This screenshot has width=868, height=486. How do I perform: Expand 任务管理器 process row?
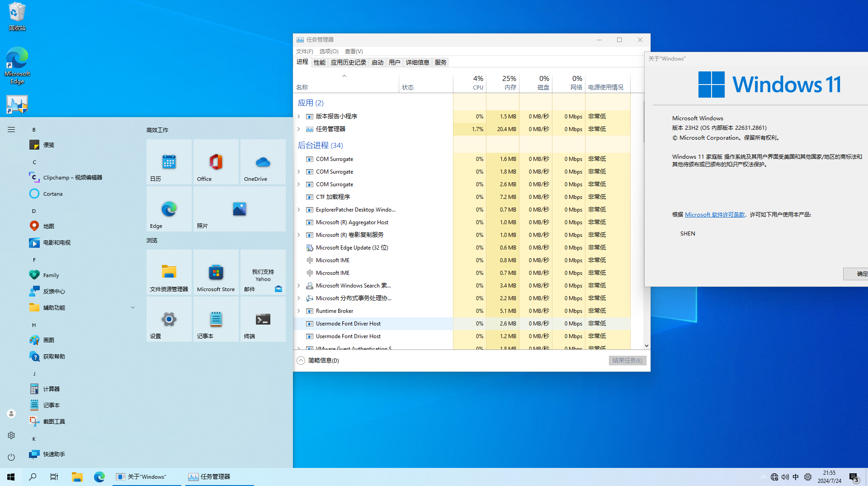(299, 129)
